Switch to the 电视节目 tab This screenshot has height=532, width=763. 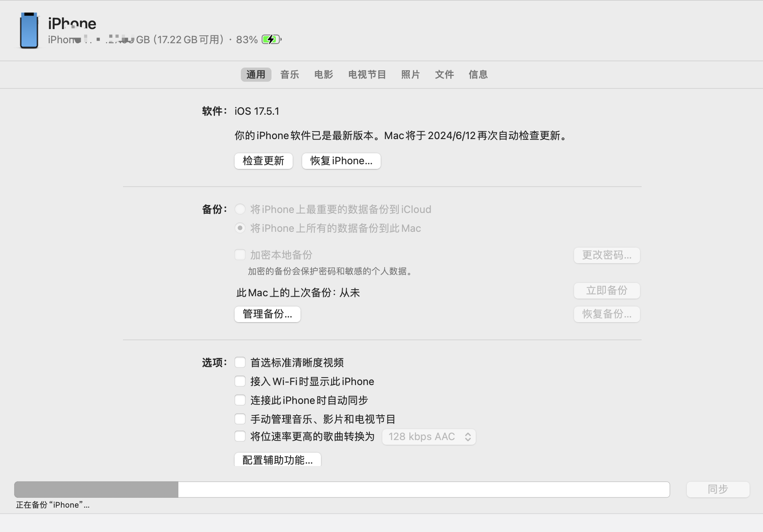367,74
